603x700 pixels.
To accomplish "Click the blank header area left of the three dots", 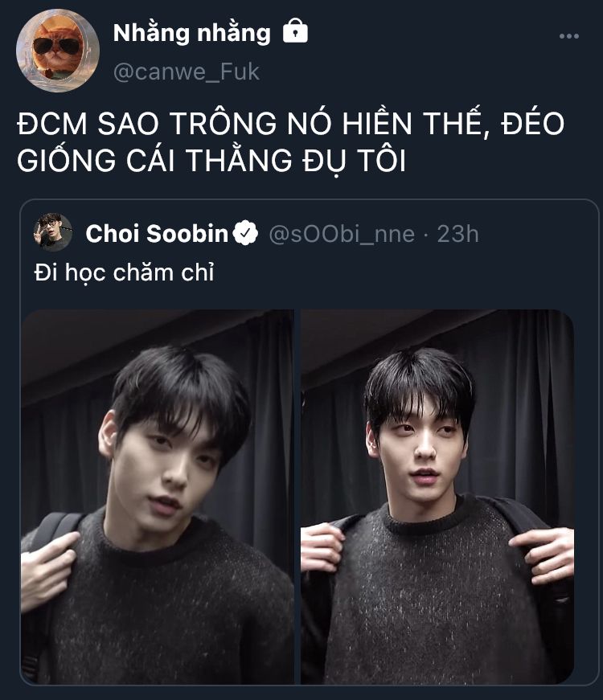I will [x=429, y=35].
